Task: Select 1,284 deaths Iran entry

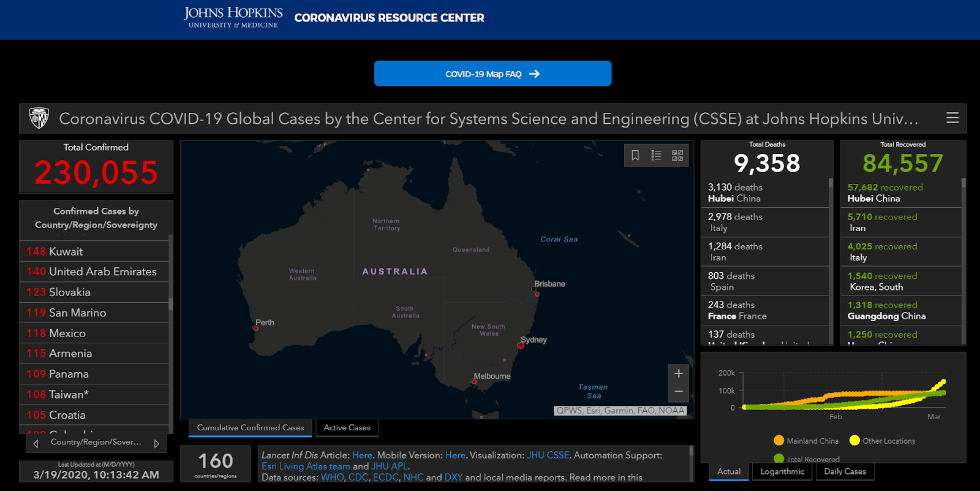Action: [764, 251]
